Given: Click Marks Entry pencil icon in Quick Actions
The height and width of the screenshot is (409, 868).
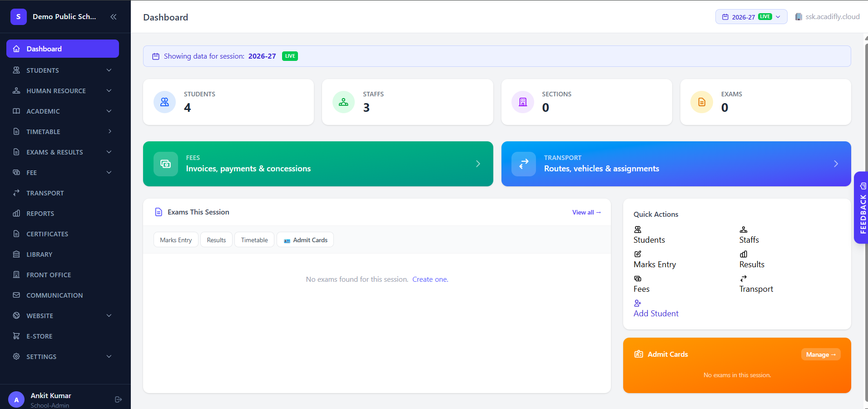Looking at the screenshot, I should (x=638, y=254).
